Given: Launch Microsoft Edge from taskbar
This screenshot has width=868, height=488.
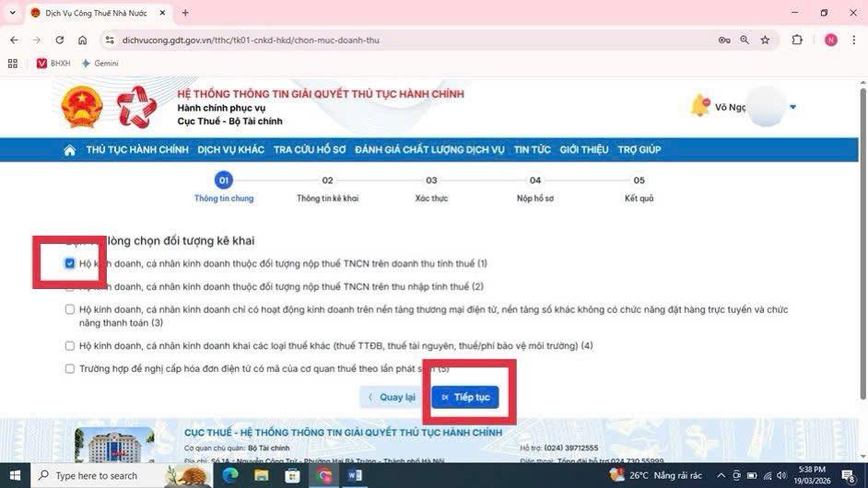Looking at the screenshot, I should (x=230, y=475).
